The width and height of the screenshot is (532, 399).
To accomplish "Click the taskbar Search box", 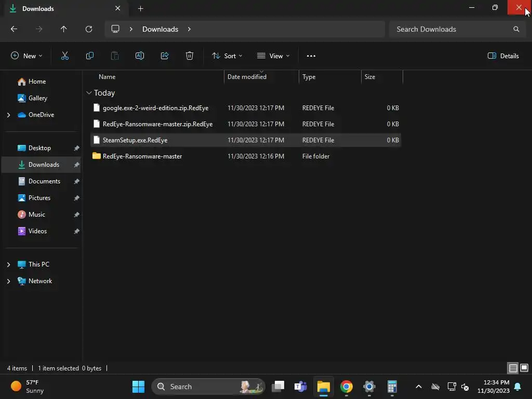I will point(208,387).
